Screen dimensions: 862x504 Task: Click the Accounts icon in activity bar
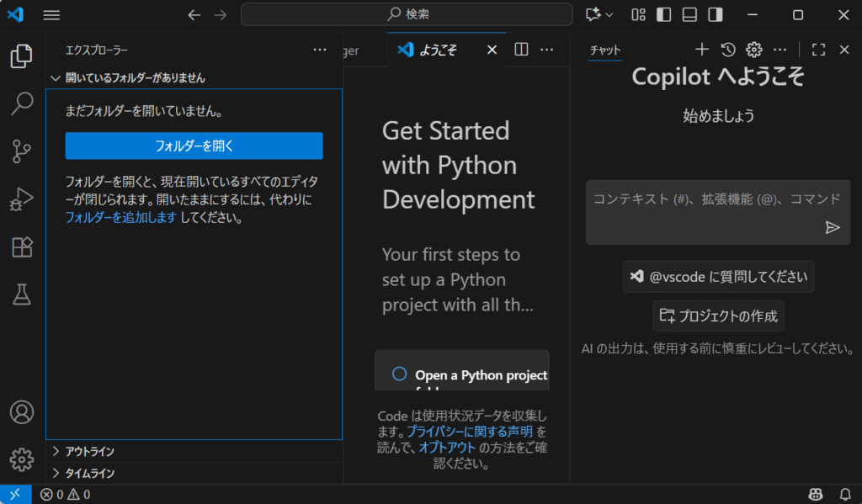(22, 412)
